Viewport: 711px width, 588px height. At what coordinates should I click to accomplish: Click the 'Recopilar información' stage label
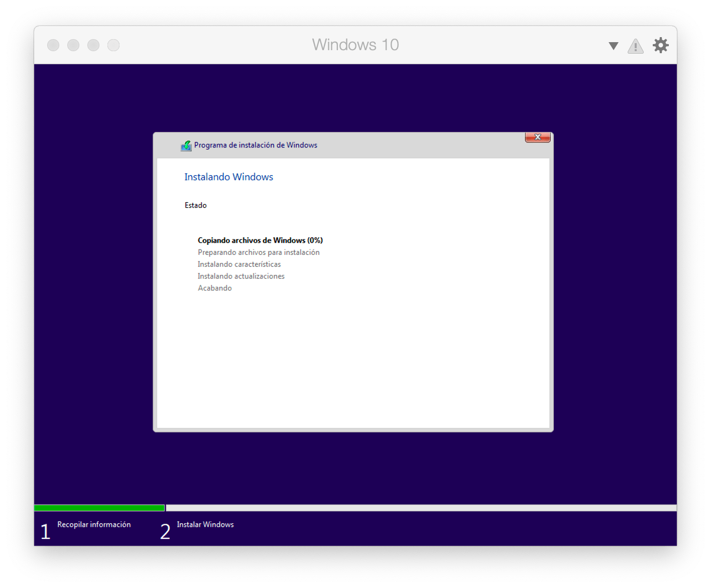tap(94, 524)
